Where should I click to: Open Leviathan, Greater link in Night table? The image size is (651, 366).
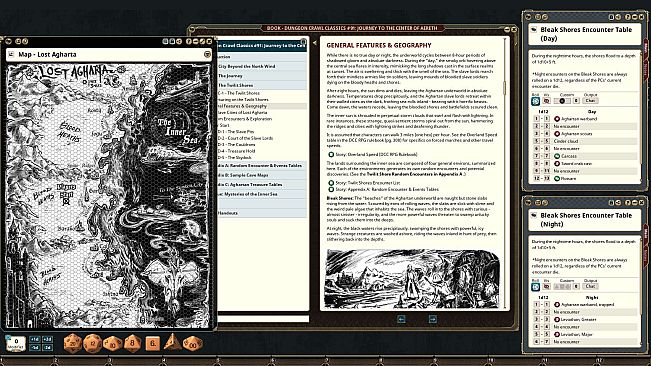pos(575,320)
